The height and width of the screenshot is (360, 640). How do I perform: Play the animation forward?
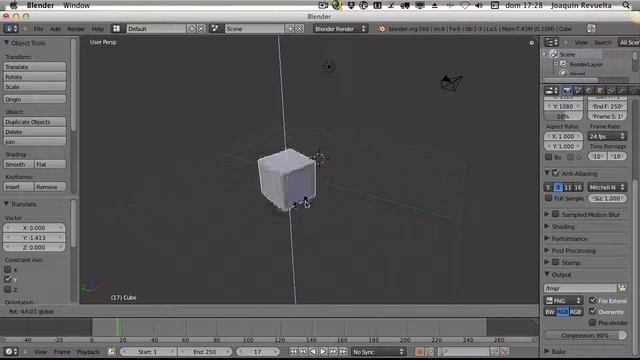click(323, 351)
